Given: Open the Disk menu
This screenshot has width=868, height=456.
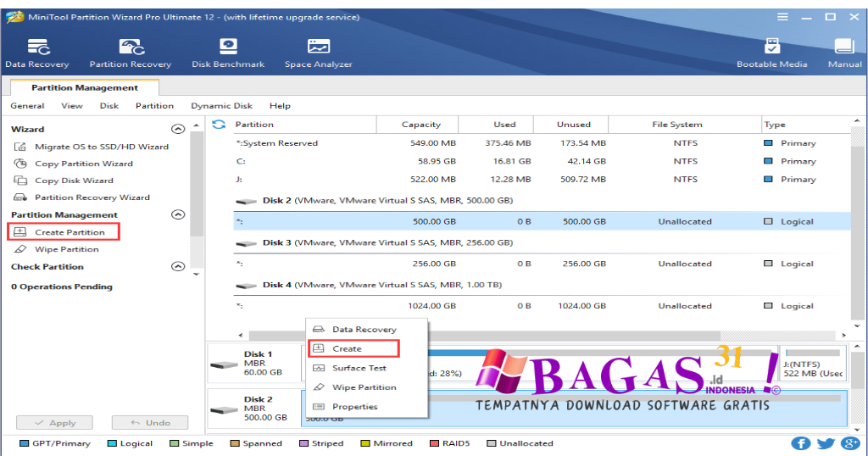Looking at the screenshot, I should click(x=109, y=106).
